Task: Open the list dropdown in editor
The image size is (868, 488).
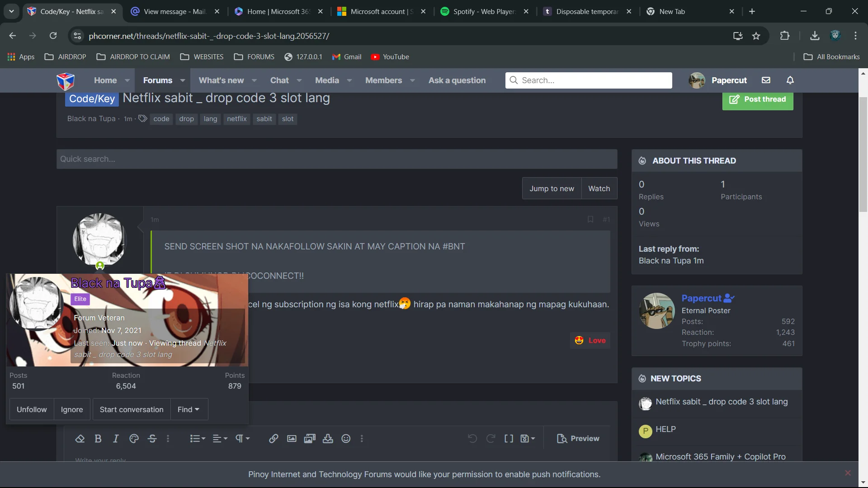Action: [198, 439]
